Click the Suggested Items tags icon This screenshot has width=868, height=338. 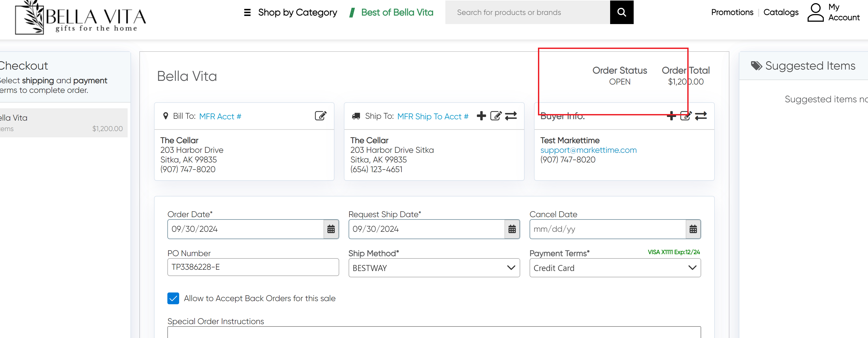pos(757,66)
